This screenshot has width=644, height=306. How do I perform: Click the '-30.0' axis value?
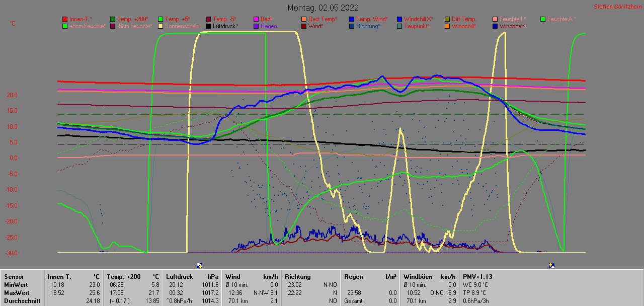pyautogui.click(x=11, y=253)
